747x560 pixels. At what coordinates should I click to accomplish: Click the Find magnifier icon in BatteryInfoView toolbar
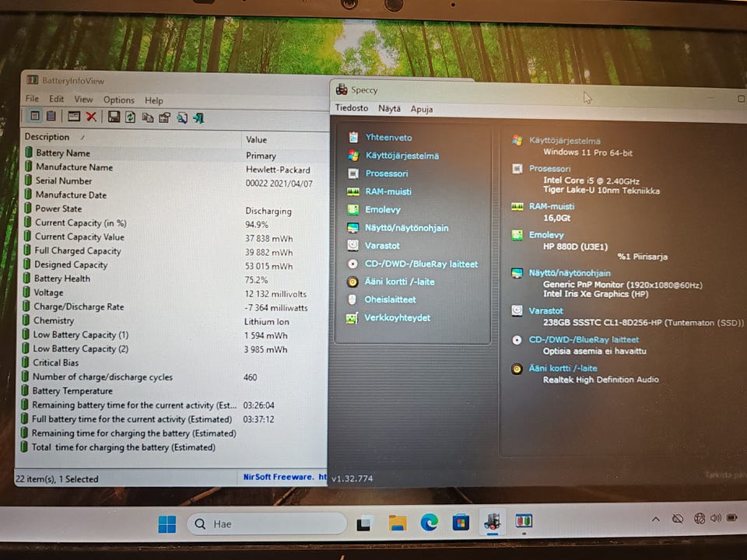click(x=182, y=118)
